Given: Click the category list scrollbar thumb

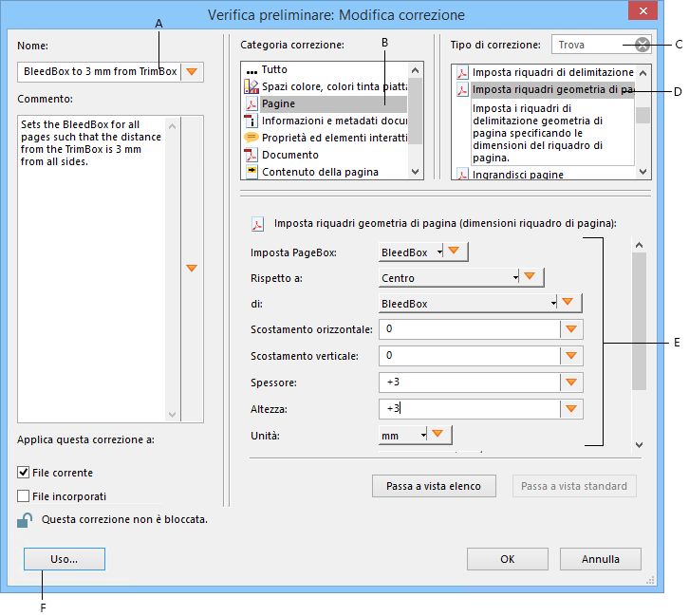Looking at the screenshot, I should (x=415, y=111).
